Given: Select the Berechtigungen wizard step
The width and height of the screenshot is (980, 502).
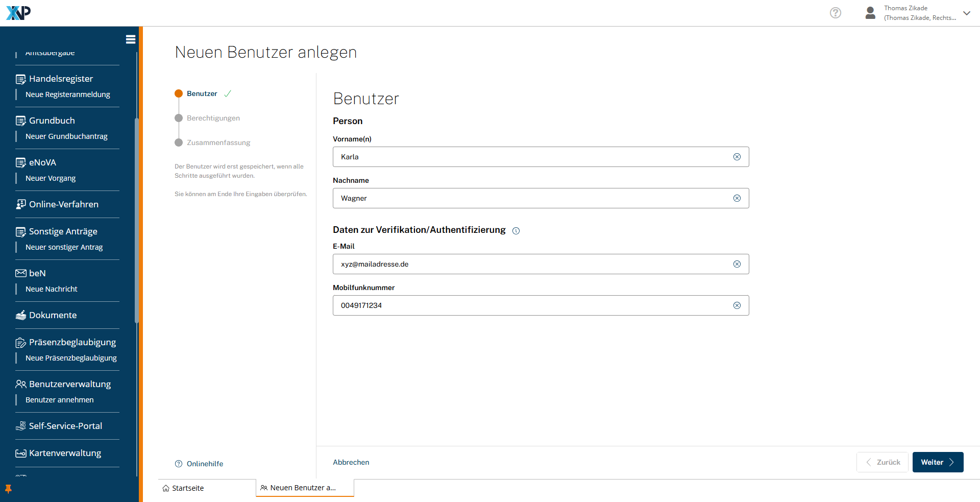Looking at the screenshot, I should tap(213, 118).
